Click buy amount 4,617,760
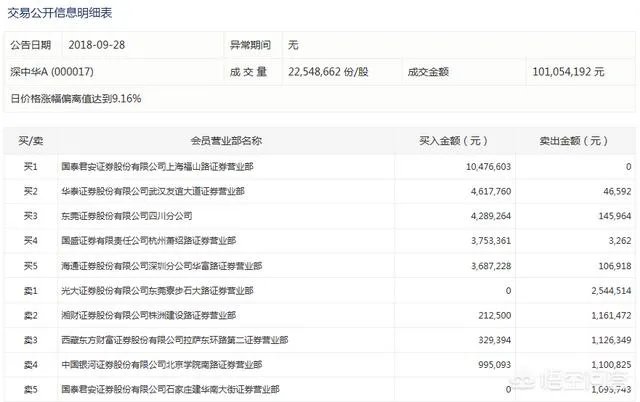This screenshot has height=402, width=640. (x=491, y=191)
